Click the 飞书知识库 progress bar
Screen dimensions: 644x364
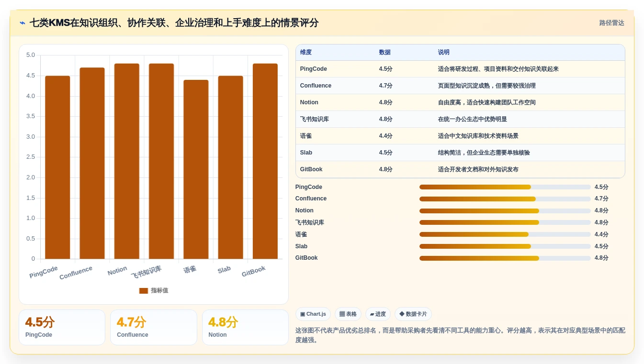505,222
